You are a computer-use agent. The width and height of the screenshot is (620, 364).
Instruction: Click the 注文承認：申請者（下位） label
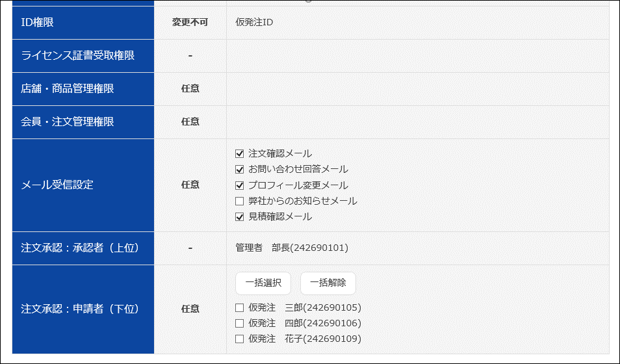coord(80,309)
